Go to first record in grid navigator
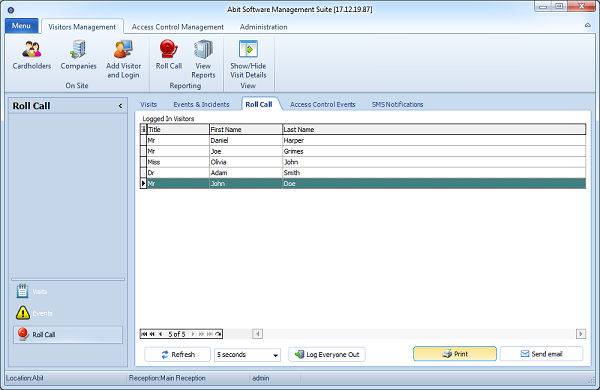 click(144, 334)
